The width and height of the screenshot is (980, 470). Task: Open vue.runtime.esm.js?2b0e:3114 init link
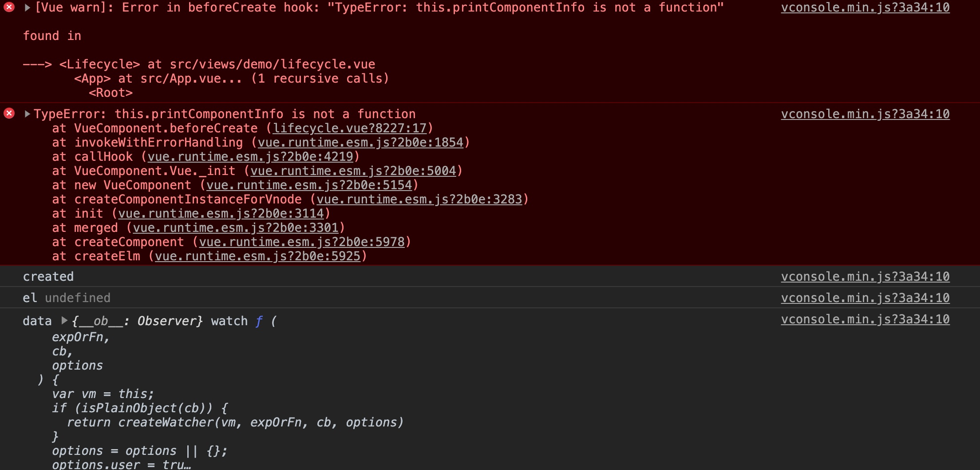coord(221,214)
